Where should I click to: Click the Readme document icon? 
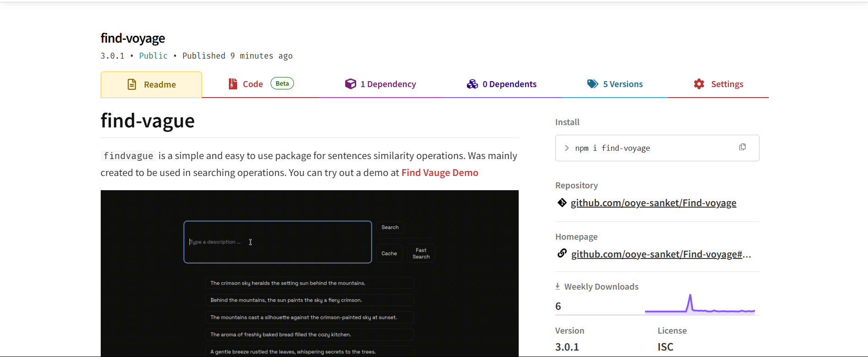[x=132, y=84]
